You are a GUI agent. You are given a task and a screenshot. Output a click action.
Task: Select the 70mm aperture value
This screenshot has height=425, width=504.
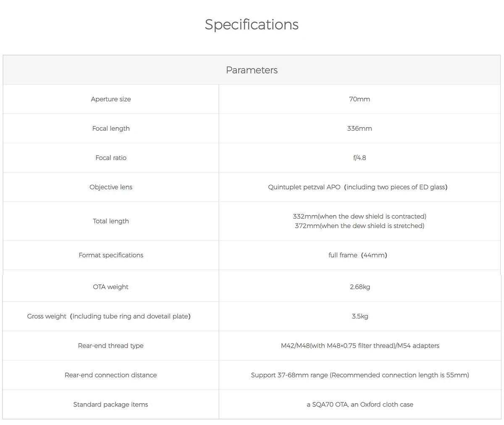(x=360, y=99)
